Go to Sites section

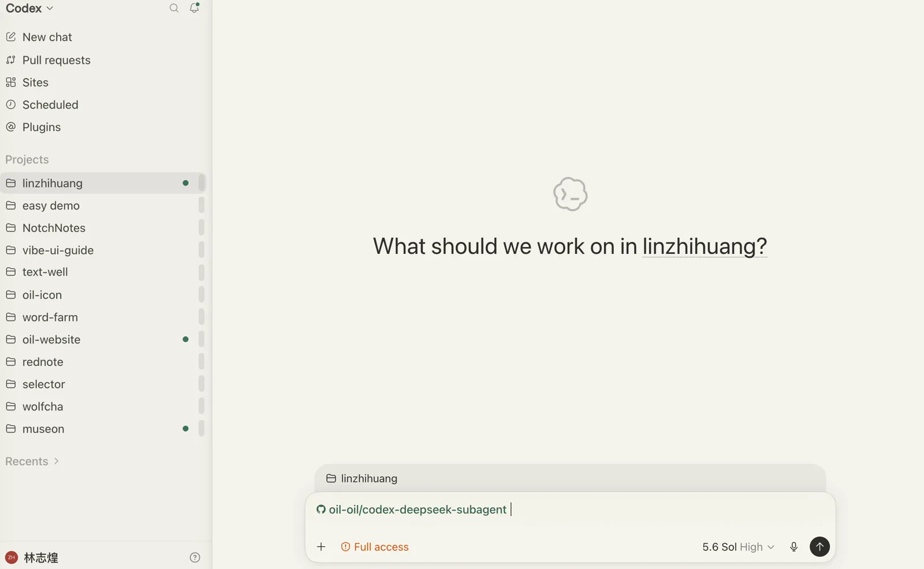(35, 83)
